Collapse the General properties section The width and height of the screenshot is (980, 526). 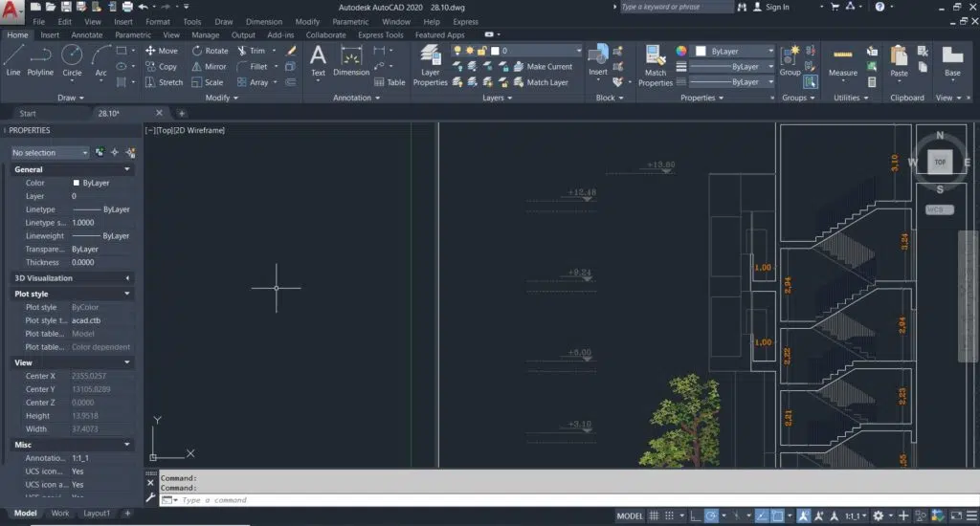128,169
